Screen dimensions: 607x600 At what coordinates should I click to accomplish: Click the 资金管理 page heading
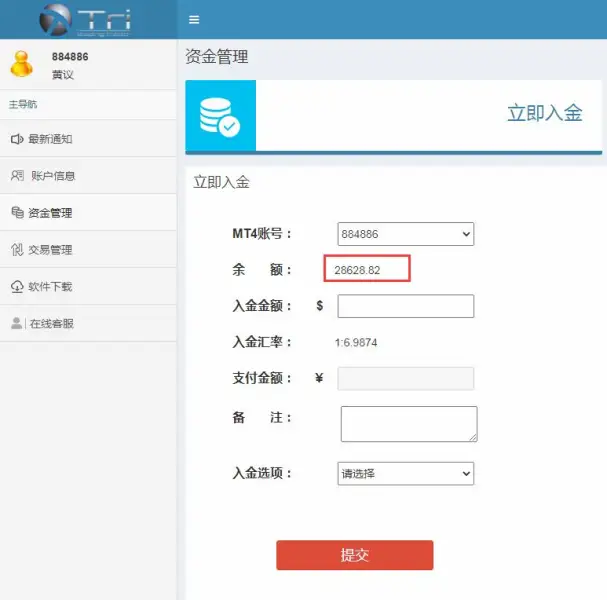coord(217,57)
